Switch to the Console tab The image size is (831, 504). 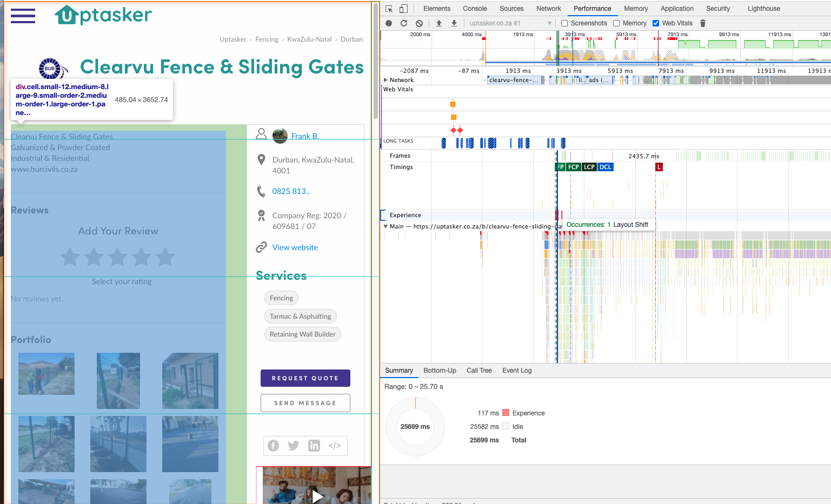pos(475,9)
